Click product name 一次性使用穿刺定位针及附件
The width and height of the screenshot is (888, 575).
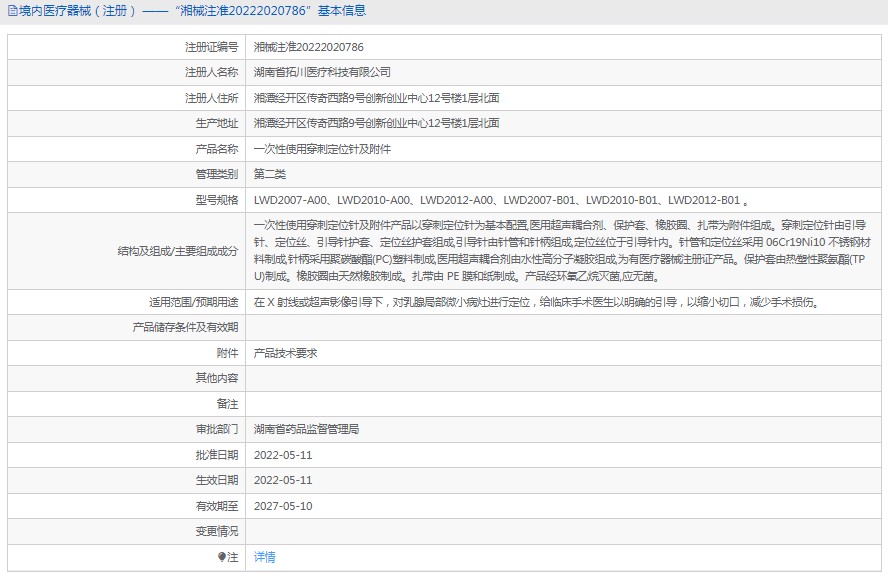(x=322, y=149)
